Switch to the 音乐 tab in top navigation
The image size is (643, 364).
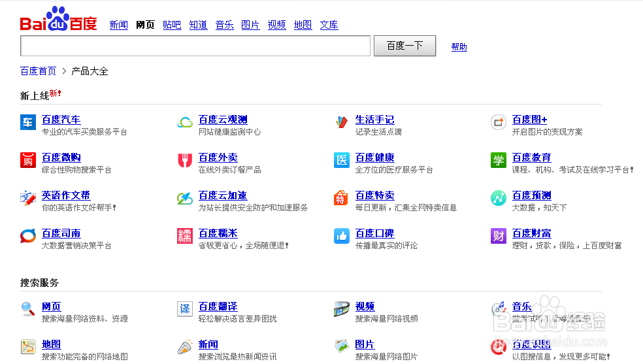[224, 25]
